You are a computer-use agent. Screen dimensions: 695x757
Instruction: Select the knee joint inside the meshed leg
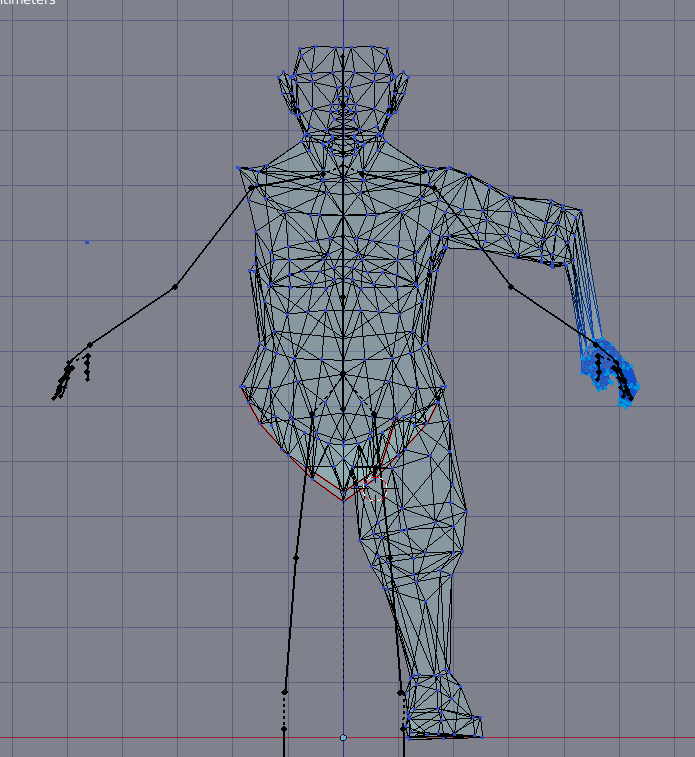tap(389, 558)
